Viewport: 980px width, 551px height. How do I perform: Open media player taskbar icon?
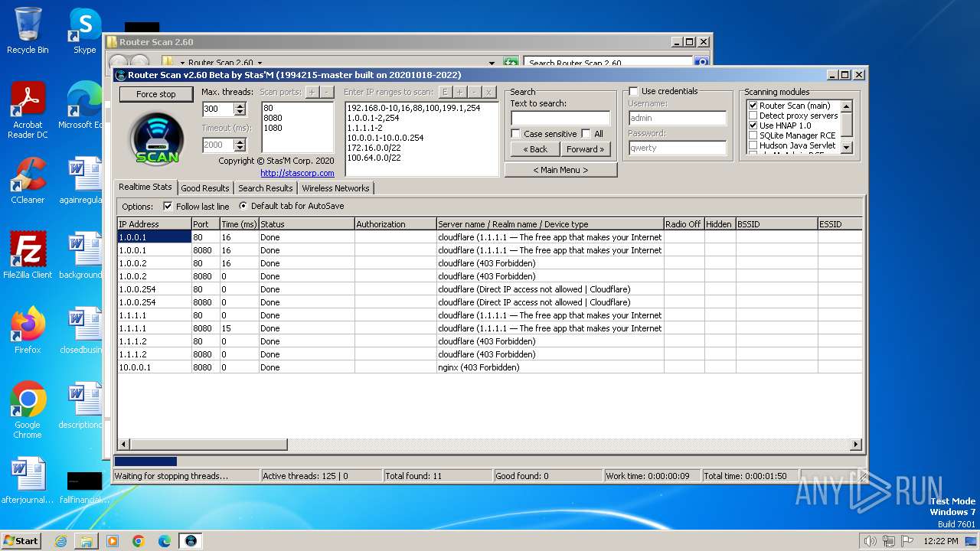click(x=113, y=541)
